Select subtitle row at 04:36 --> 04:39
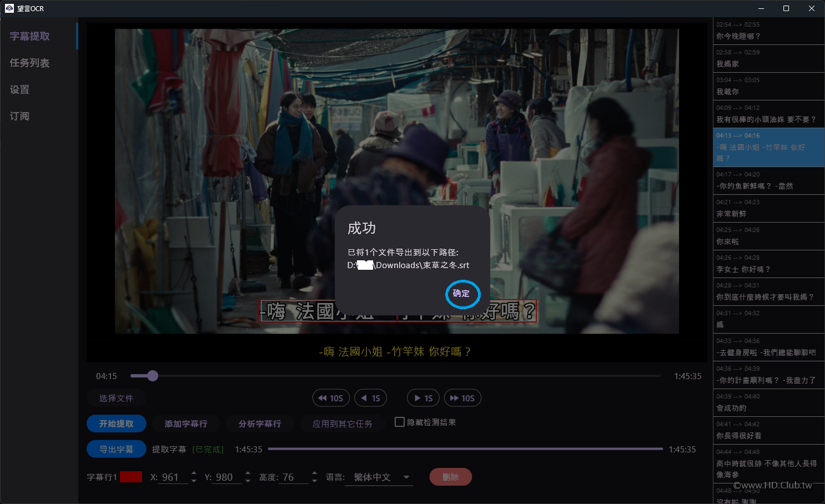The height and width of the screenshot is (504, 825). click(769, 375)
